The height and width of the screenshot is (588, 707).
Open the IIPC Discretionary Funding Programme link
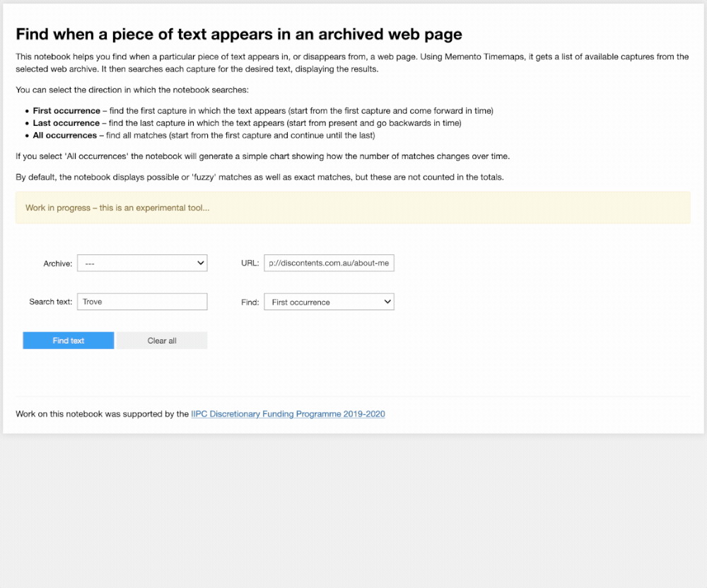(288, 414)
